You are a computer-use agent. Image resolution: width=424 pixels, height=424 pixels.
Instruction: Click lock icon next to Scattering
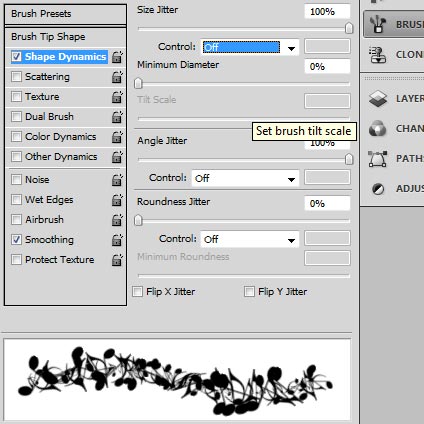click(x=117, y=77)
